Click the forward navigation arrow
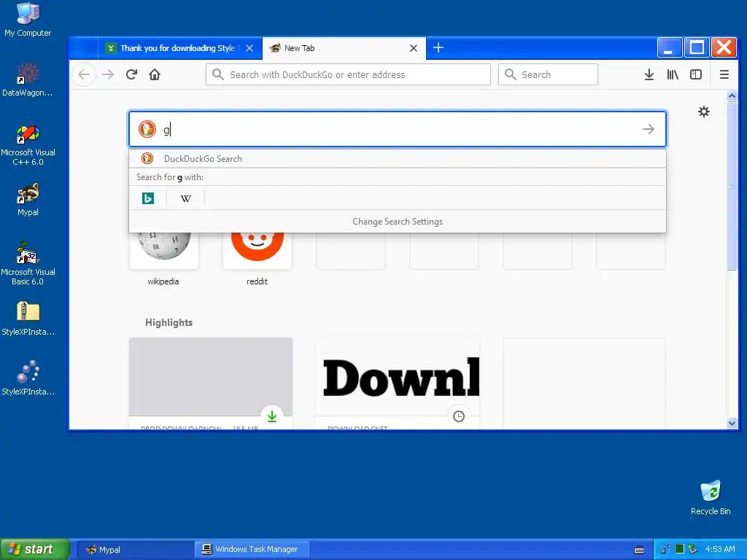This screenshot has height=560, width=747. click(108, 75)
